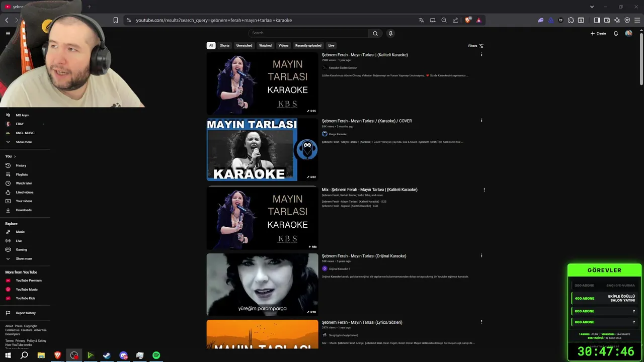Select the Unwatched filter chip
The image size is (644, 362).
[x=244, y=46]
